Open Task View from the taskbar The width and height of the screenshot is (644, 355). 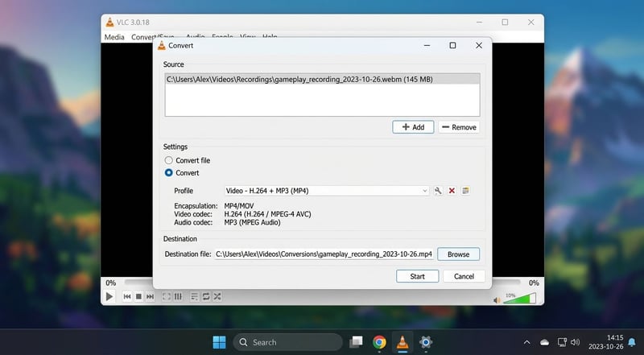tap(356, 342)
